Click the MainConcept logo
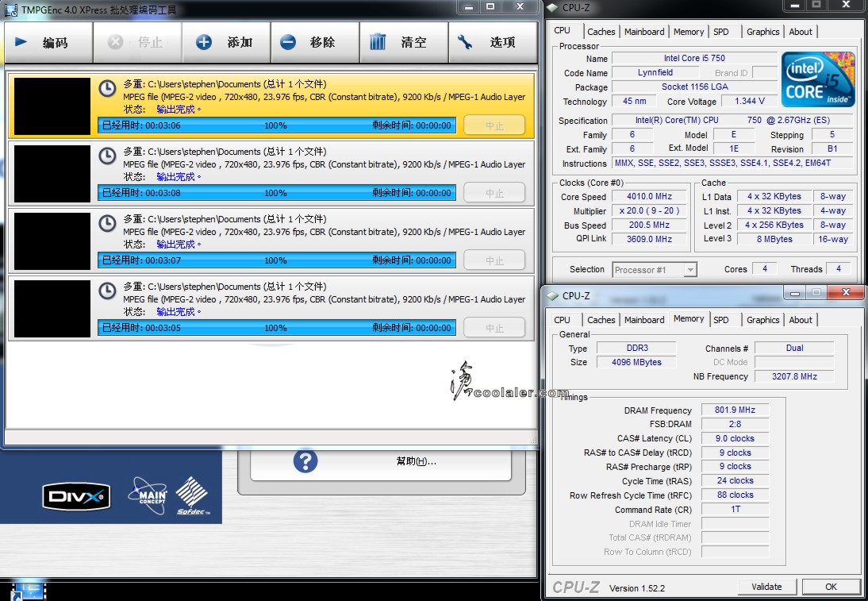Screen dimensions: 868x601 148,495
